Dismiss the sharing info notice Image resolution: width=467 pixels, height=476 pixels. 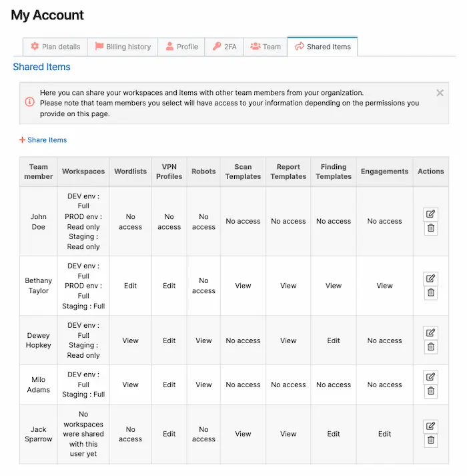440,93
